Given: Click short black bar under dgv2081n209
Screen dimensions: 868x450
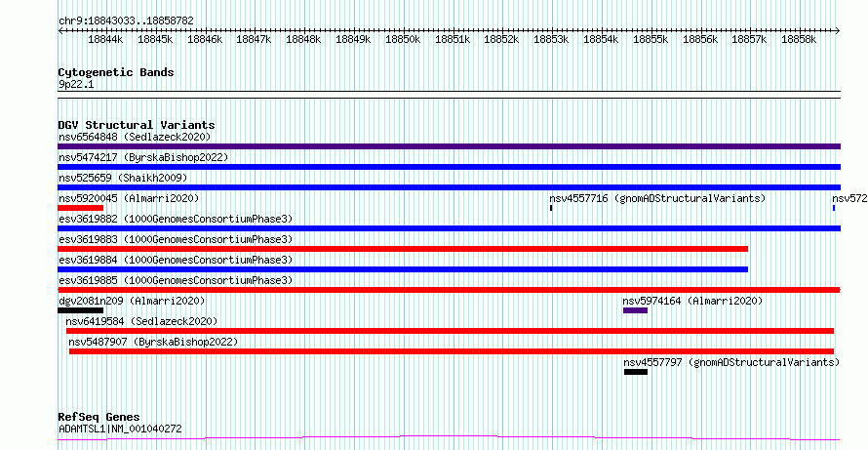Looking at the screenshot, I should (80, 310).
